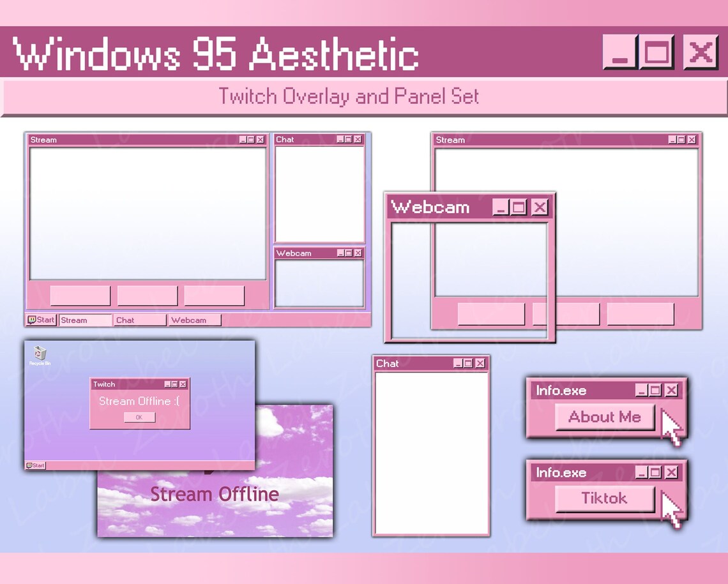Screen dimensions: 728x584
Task: Click the maximize icon in the Twitch dialog title bar
Action: tap(174, 385)
